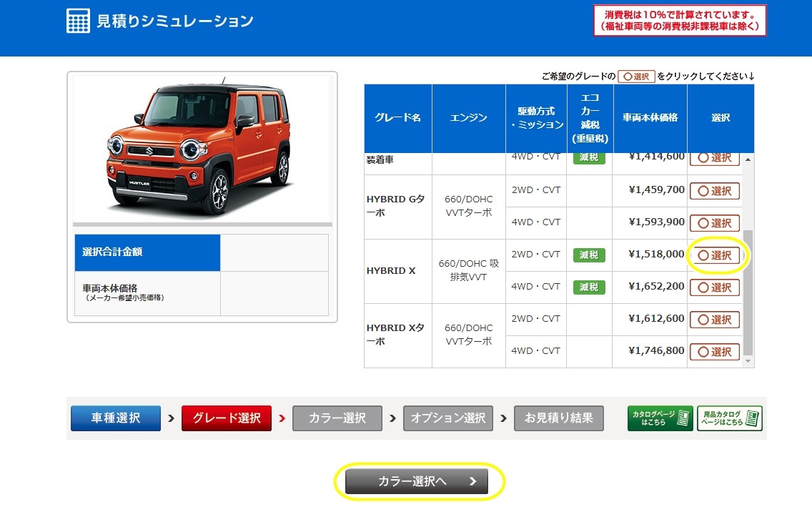Click the ¥1,593,900 price cell

point(650,222)
